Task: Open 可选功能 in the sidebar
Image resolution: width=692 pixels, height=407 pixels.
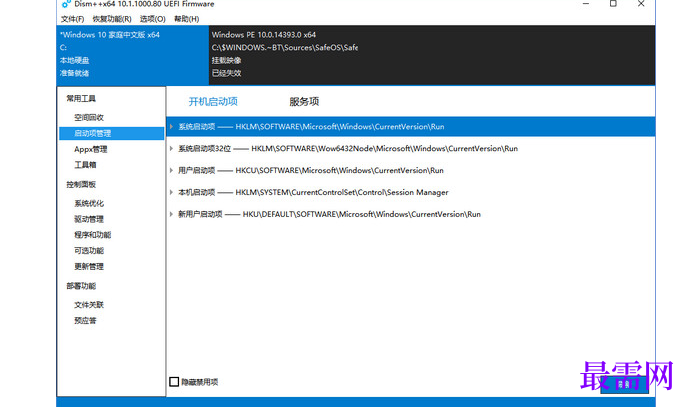Action: pos(89,251)
